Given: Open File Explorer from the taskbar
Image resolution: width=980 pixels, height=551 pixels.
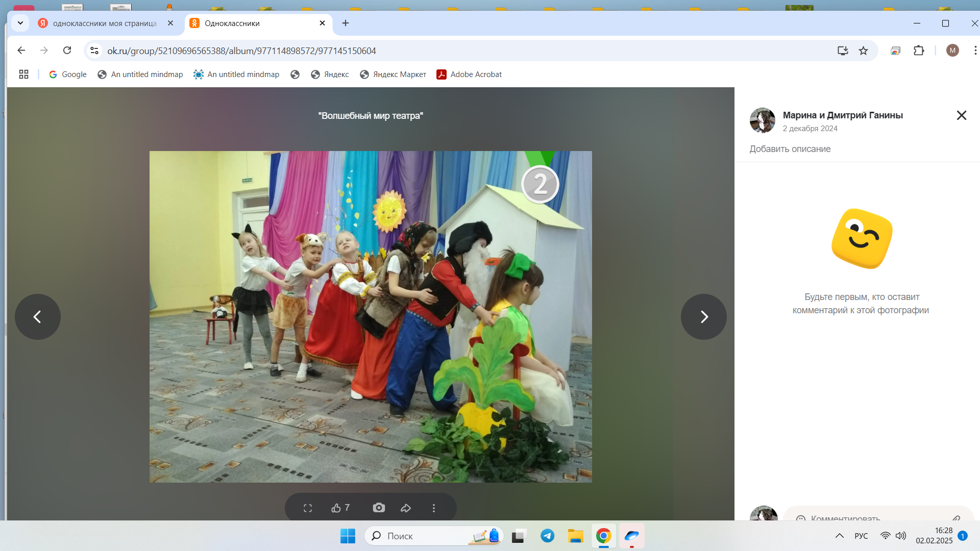Looking at the screenshot, I should point(576,536).
